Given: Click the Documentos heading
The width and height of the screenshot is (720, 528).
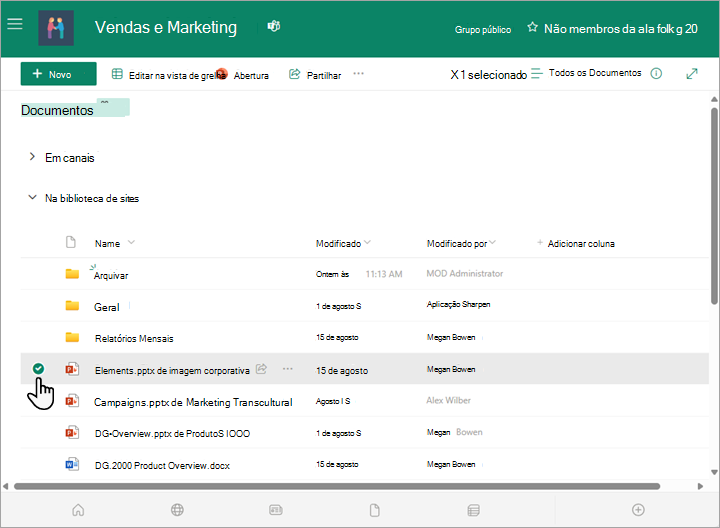Looking at the screenshot, I should [57, 110].
